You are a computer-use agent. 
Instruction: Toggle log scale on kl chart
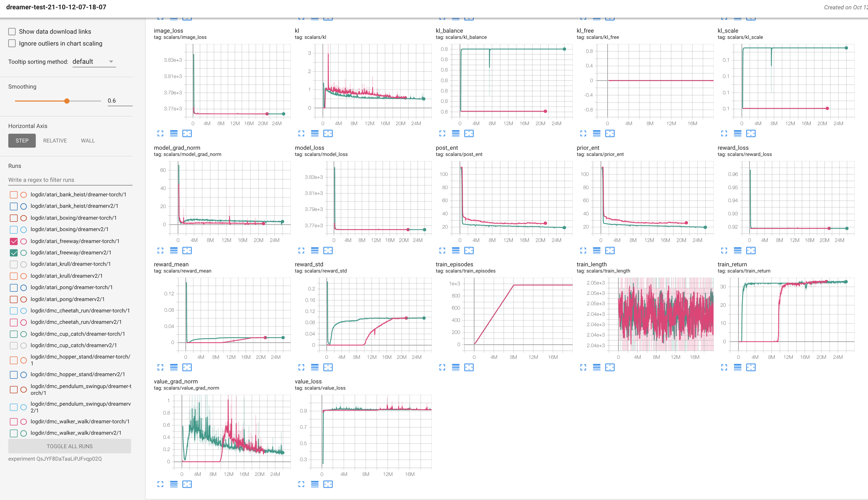tap(315, 133)
